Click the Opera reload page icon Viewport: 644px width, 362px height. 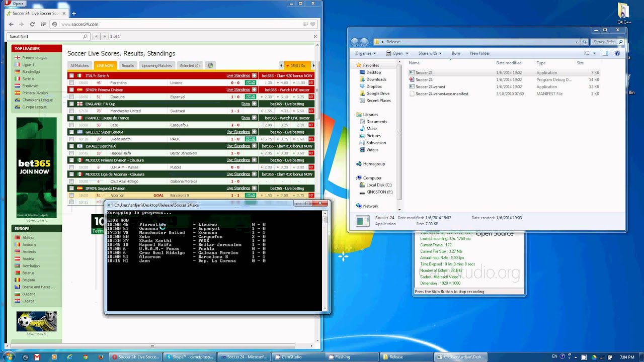point(32,24)
